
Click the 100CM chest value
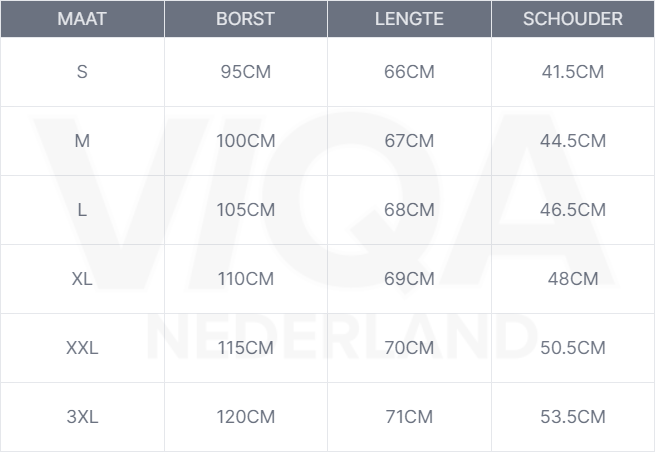(x=245, y=141)
